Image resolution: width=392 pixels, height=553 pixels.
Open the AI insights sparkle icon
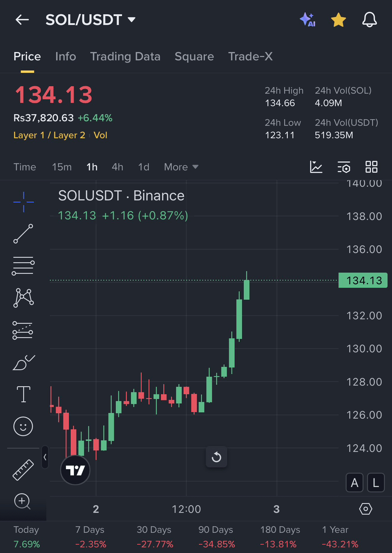(x=307, y=20)
